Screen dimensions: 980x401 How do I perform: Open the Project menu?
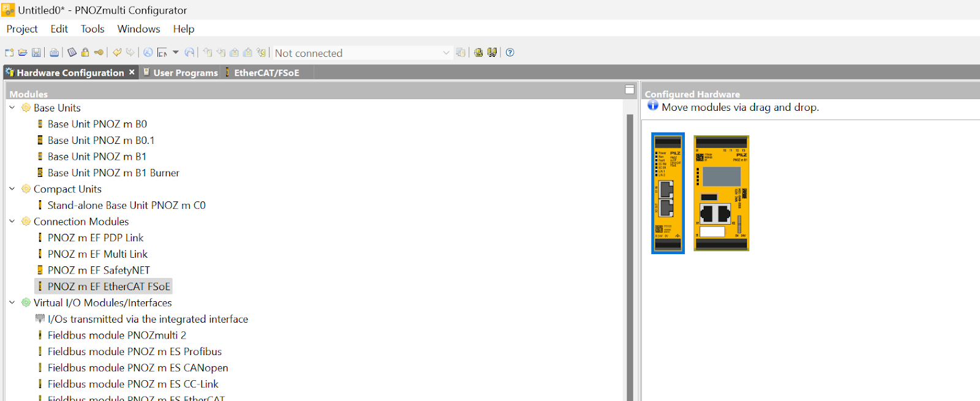coord(22,29)
